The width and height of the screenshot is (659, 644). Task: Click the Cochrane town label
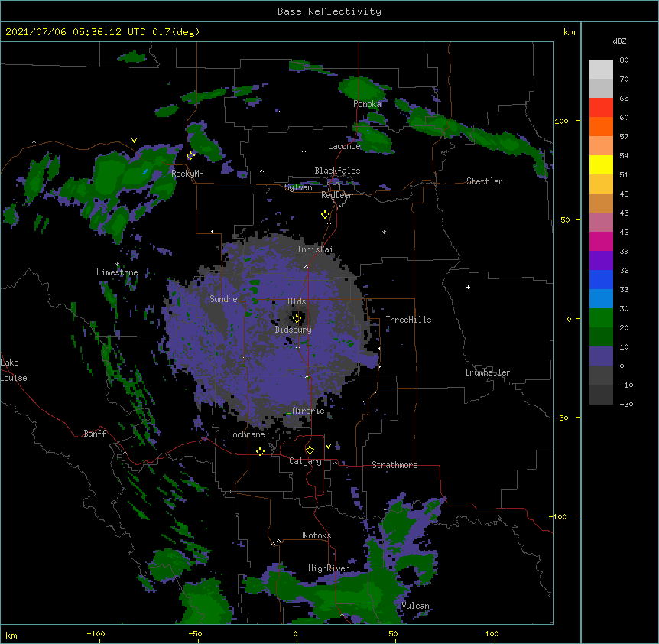point(246,434)
